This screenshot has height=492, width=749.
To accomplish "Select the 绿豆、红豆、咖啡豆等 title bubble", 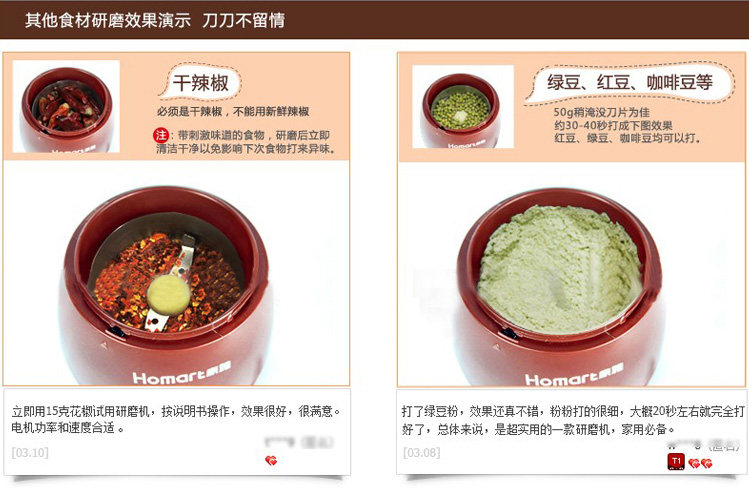I will pyautogui.click(x=630, y=83).
